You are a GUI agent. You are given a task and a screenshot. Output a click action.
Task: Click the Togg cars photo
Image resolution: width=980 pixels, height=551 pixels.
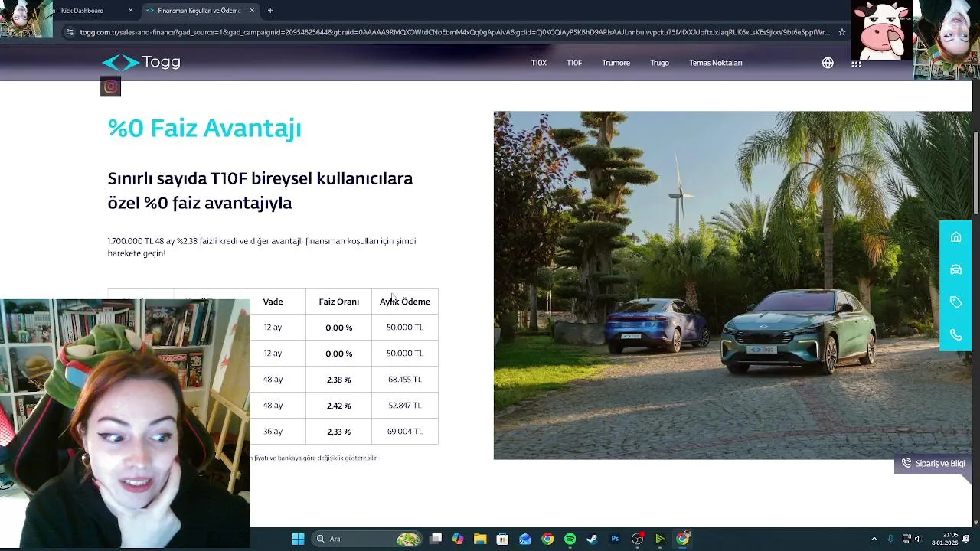[x=733, y=285]
